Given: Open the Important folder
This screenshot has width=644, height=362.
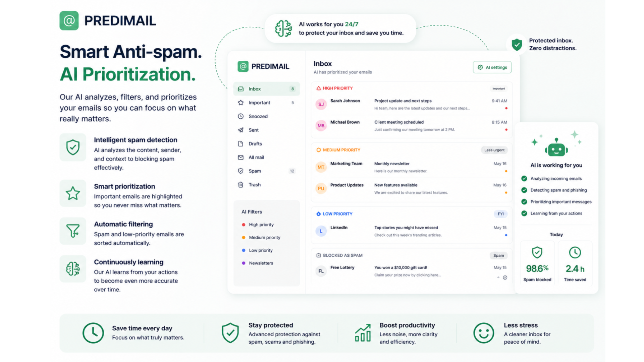Looking at the screenshot, I should point(266,103).
